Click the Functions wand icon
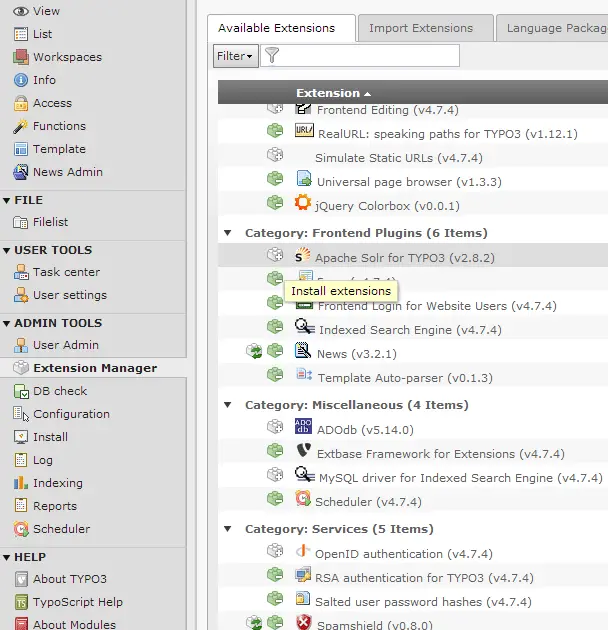Viewport: 608px width, 630px height. coord(21,126)
